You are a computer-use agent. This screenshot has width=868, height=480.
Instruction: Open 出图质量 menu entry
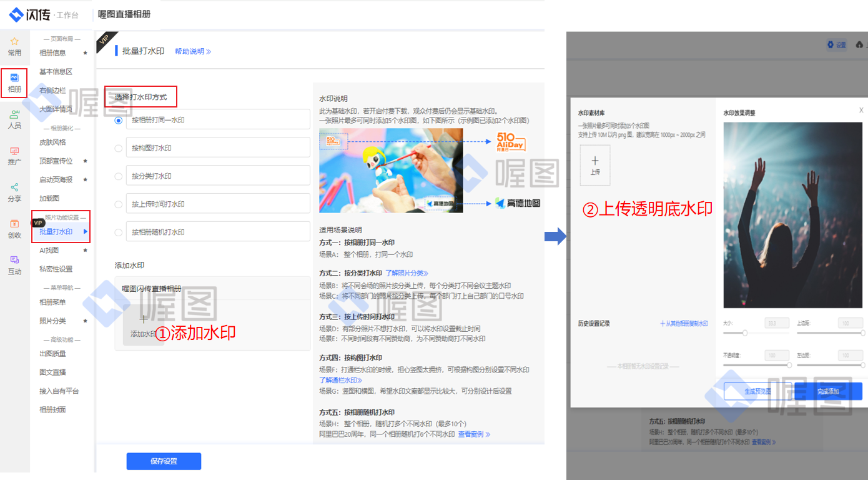coord(52,354)
